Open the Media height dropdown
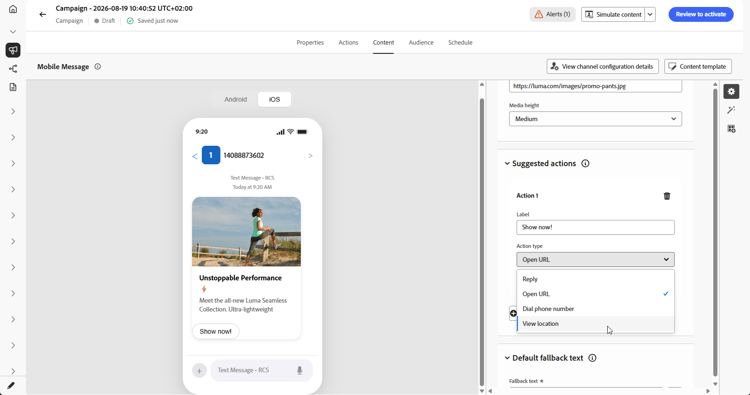This screenshot has width=750, height=395. pos(595,119)
